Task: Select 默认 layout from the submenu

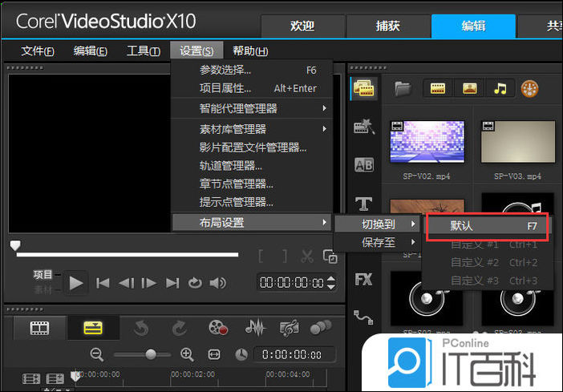Action: pos(487,227)
